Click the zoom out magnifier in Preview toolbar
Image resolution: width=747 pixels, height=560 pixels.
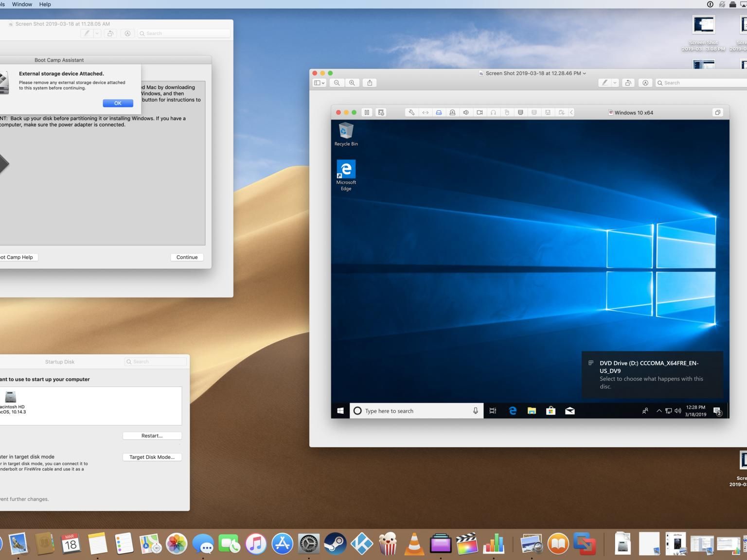tap(337, 83)
